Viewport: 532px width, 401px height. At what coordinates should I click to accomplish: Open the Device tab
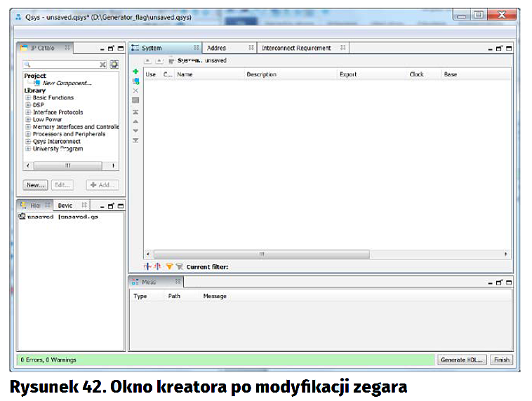point(65,205)
